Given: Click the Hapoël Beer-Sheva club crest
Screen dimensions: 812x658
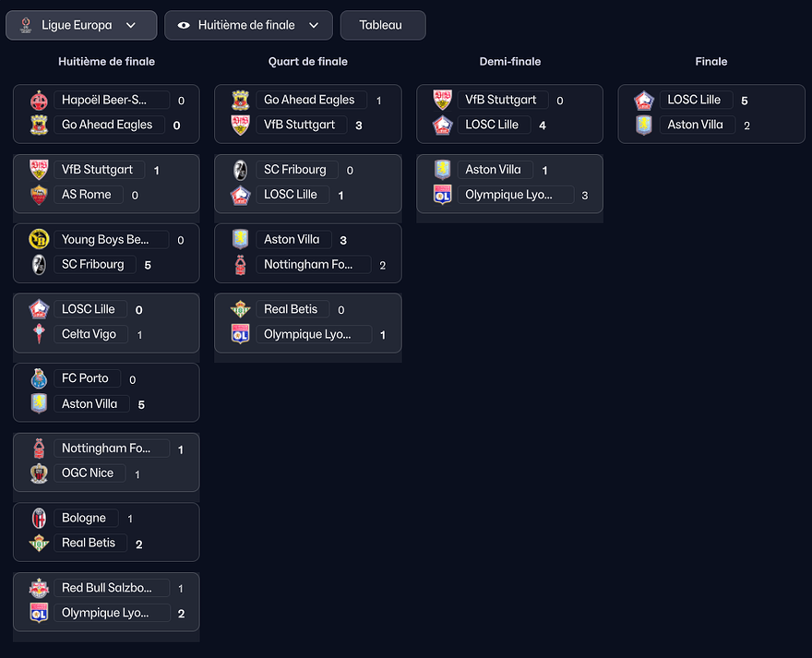Looking at the screenshot, I should 39,101.
